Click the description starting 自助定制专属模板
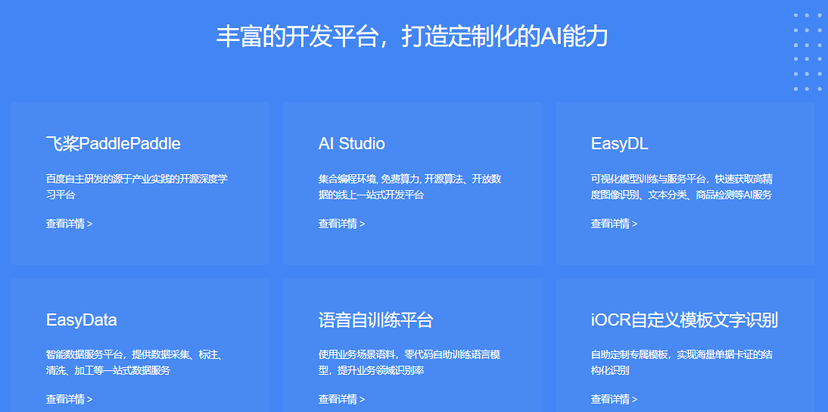The height and width of the screenshot is (412, 828). pos(682,362)
